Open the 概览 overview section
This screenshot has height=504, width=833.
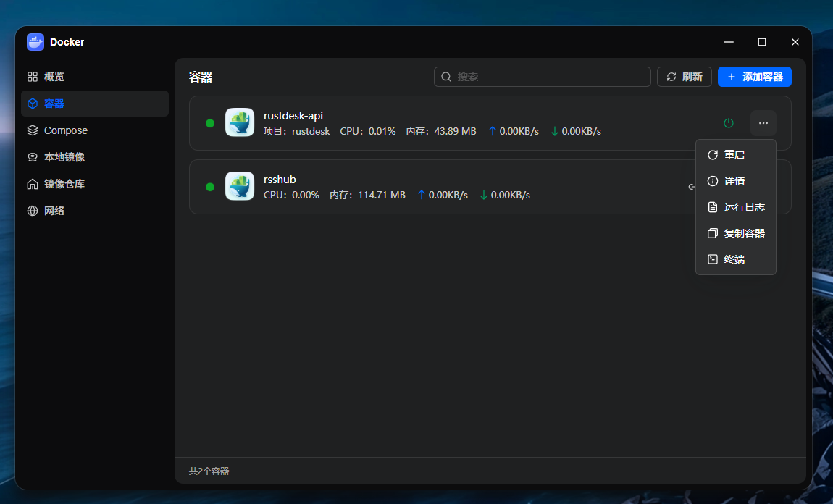[x=95, y=77]
